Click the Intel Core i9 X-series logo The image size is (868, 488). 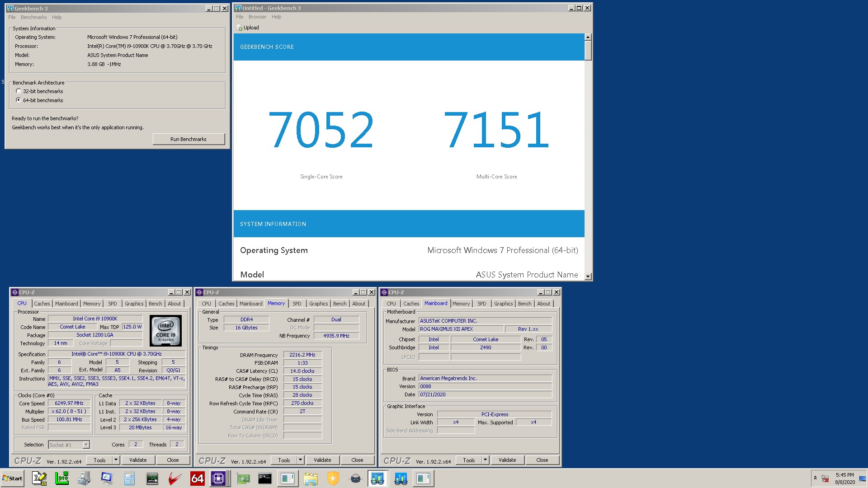pyautogui.click(x=165, y=331)
